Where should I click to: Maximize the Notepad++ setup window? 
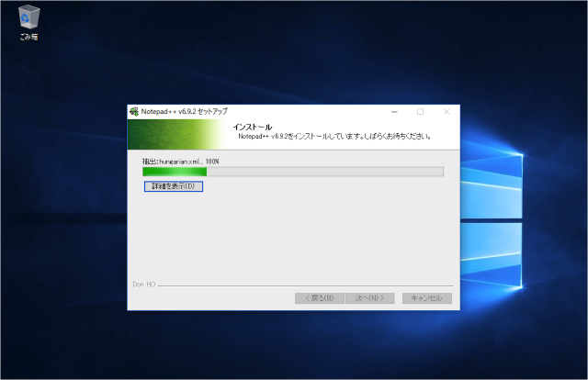click(421, 112)
